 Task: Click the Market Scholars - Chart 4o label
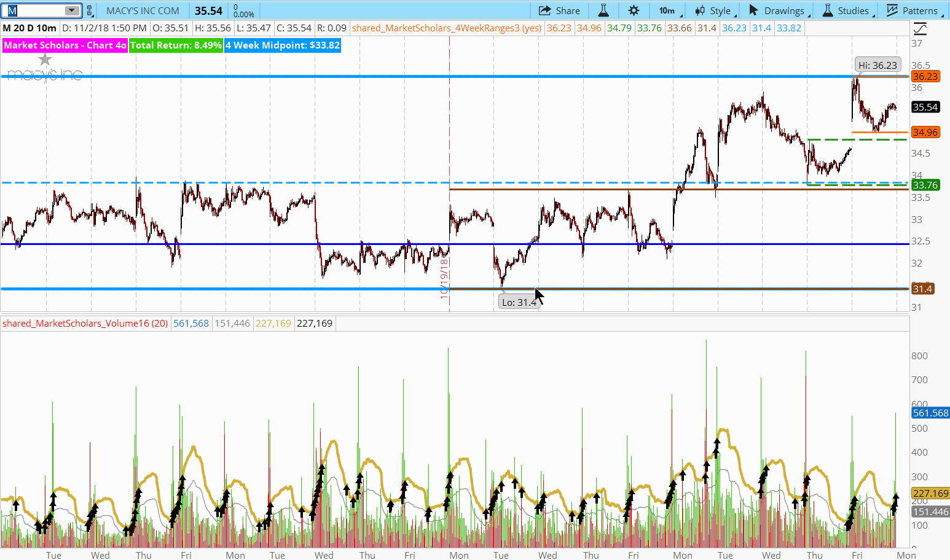65,45
